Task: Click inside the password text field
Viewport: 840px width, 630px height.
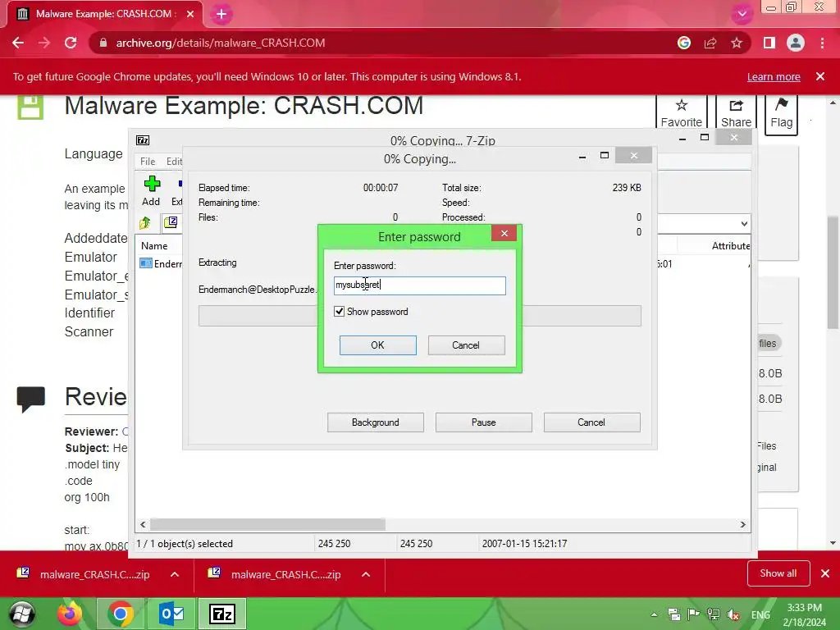Action: coord(419,285)
